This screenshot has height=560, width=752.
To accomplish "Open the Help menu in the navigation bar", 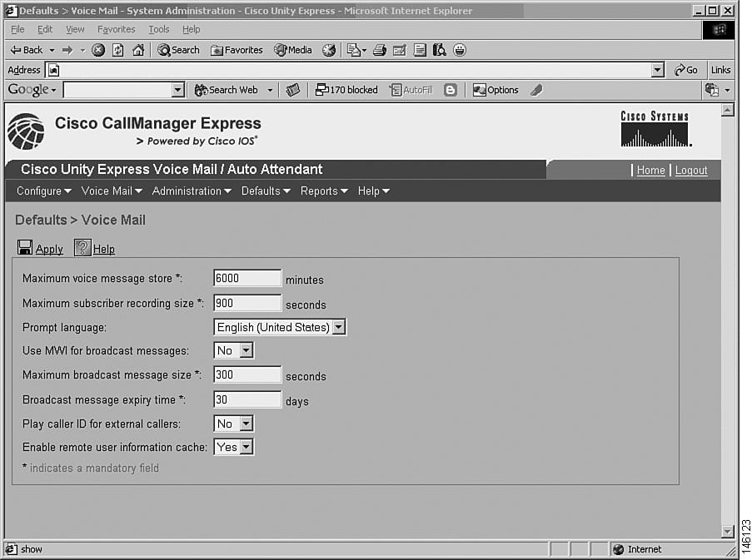I will click(374, 191).
